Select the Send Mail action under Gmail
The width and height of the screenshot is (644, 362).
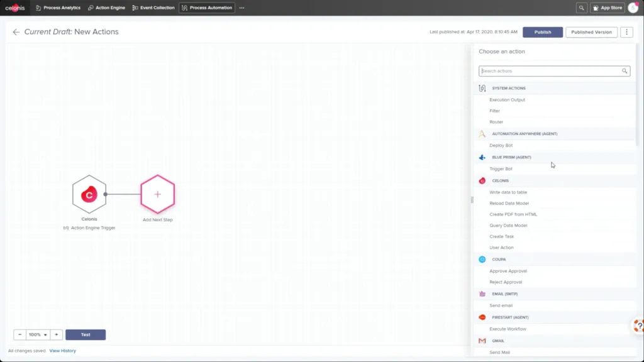click(499, 352)
